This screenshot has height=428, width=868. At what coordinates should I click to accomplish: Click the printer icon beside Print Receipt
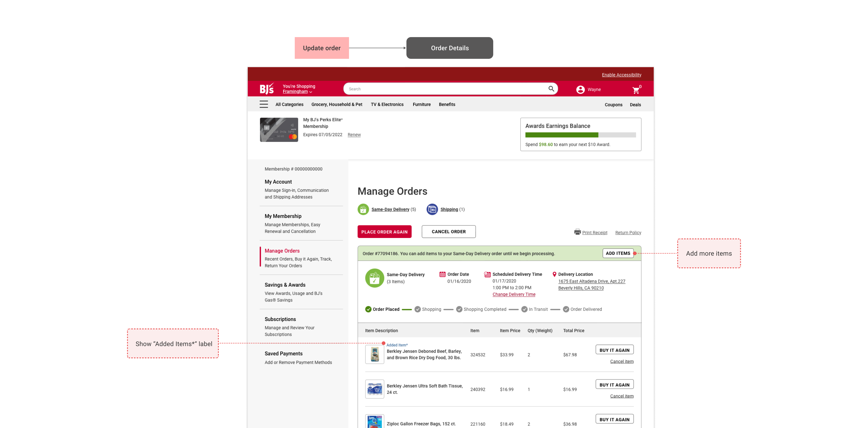[x=578, y=232]
